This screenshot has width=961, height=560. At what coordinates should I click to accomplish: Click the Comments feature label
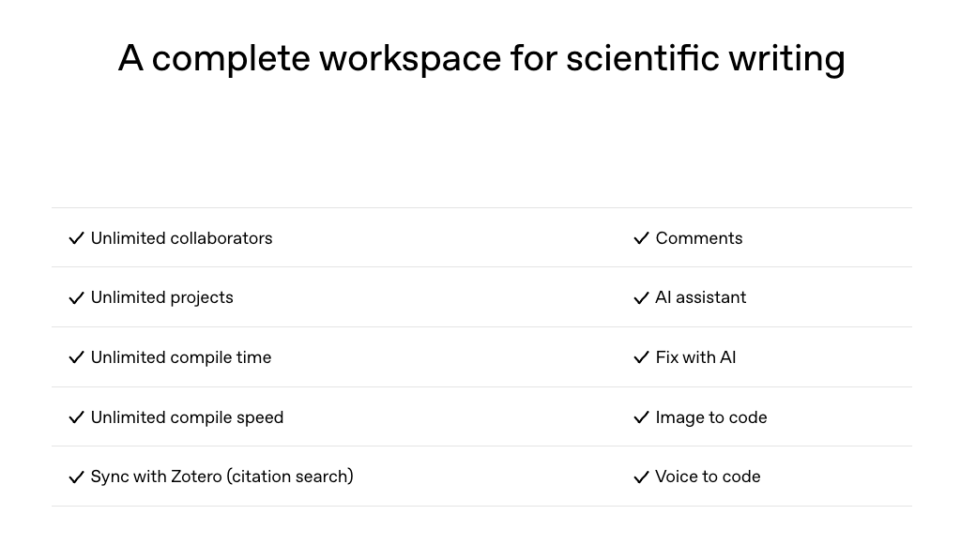[x=699, y=238]
